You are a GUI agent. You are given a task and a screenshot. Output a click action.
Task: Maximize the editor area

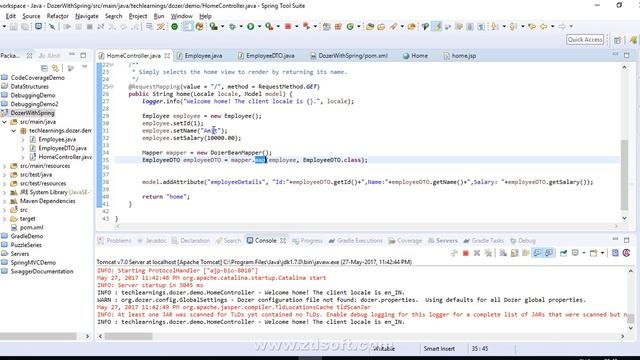coord(627,55)
